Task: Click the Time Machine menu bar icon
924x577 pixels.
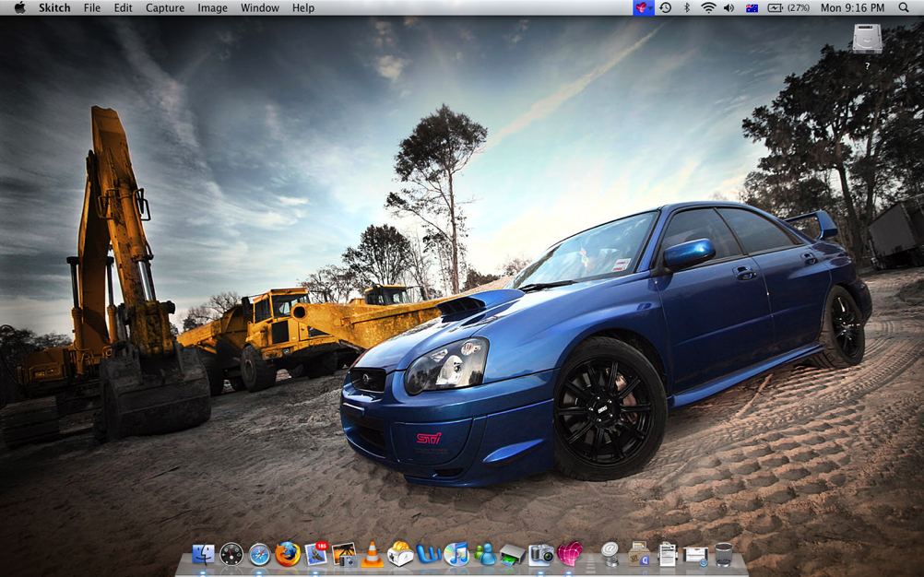Action: (665, 7)
